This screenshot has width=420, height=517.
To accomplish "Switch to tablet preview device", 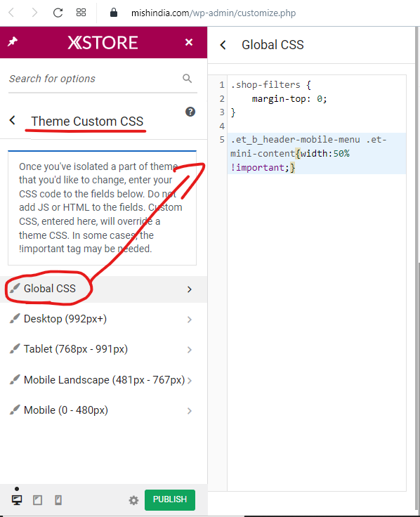I will click(x=38, y=500).
